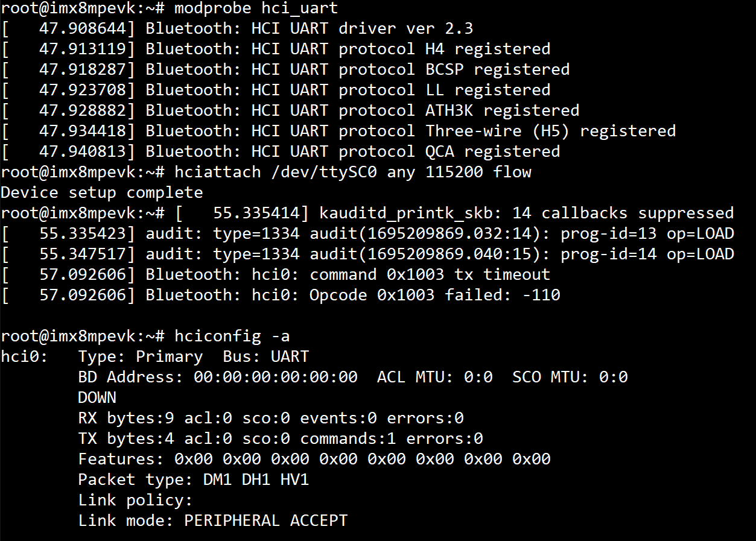Click the modprobe hci_uart command text

pos(256,8)
